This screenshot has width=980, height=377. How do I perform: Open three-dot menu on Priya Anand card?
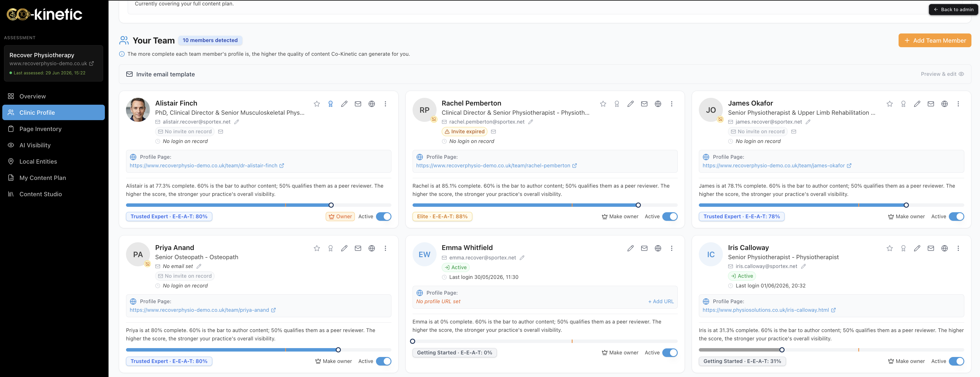[385, 248]
